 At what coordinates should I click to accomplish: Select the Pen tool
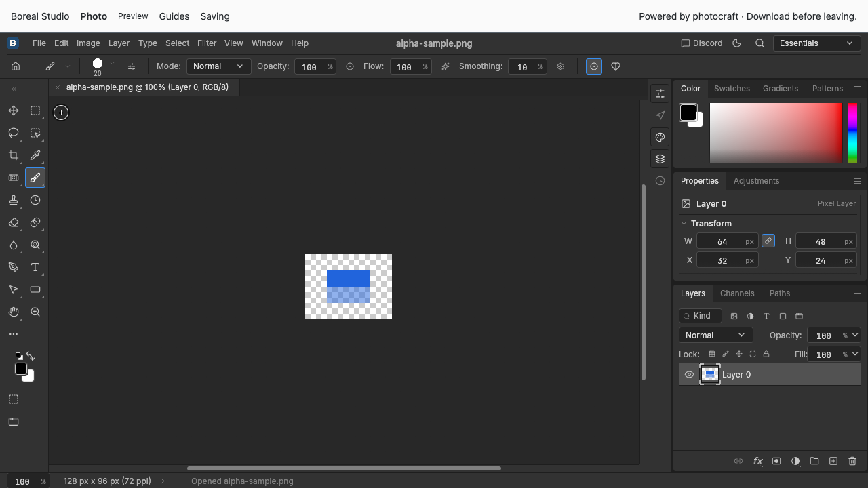point(14,267)
